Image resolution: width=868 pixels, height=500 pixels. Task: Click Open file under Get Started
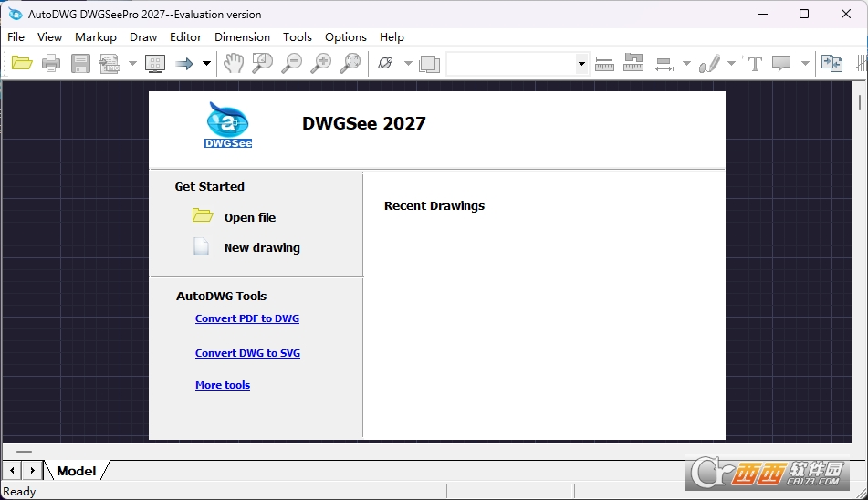[250, 217]
